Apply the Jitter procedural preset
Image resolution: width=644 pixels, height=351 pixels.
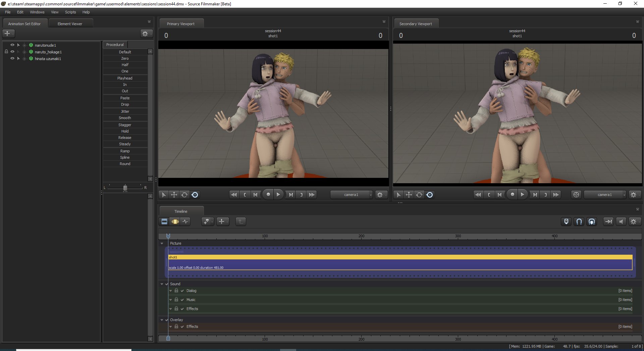point(125,111)
